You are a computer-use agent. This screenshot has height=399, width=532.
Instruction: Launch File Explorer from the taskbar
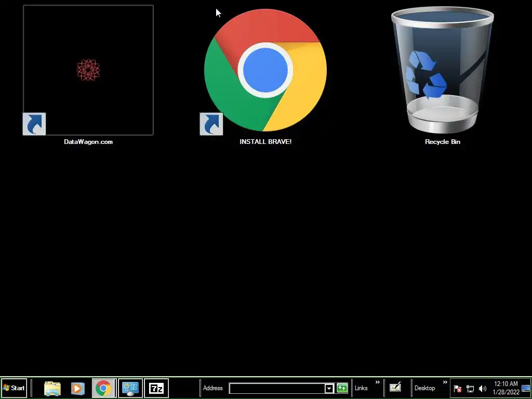[52, 388]
